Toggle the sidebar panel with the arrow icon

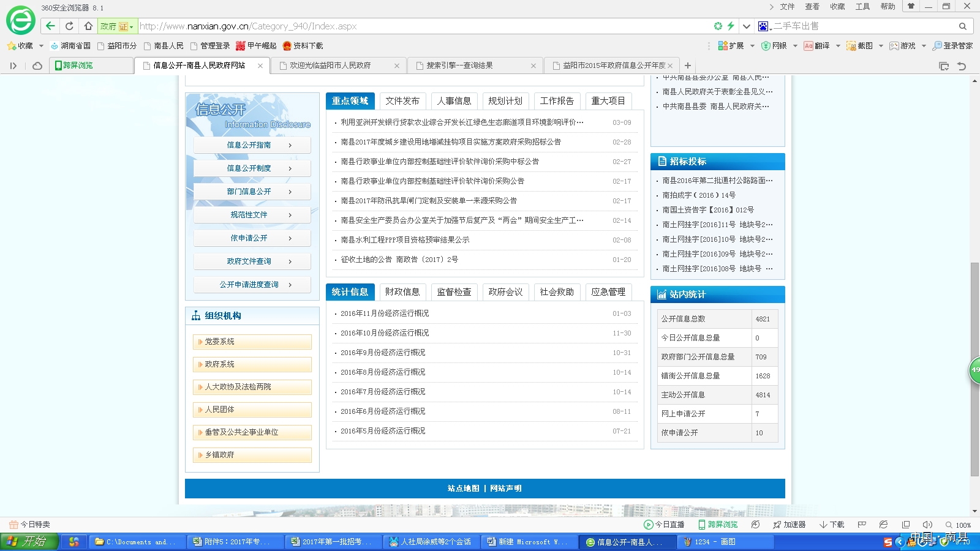tap(13, 66)
